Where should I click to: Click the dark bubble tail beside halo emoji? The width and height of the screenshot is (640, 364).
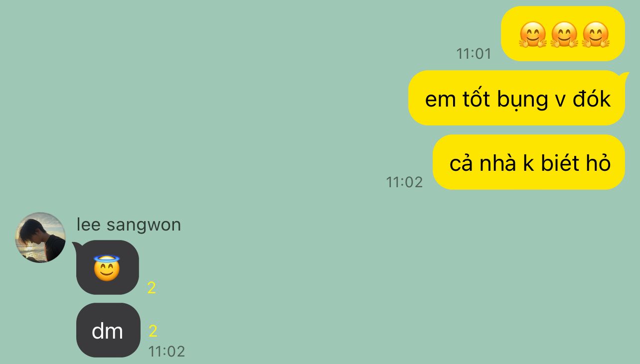[76, 245]
